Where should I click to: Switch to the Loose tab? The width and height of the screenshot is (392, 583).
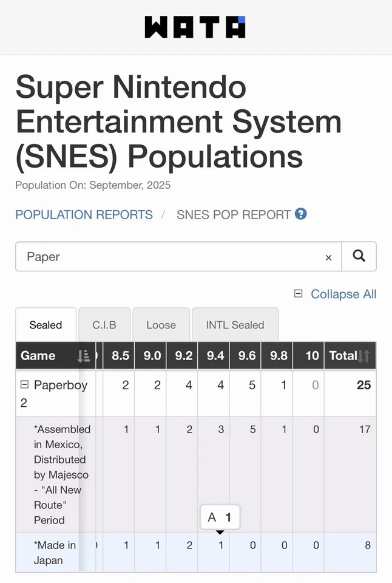[x=161, y=325]
